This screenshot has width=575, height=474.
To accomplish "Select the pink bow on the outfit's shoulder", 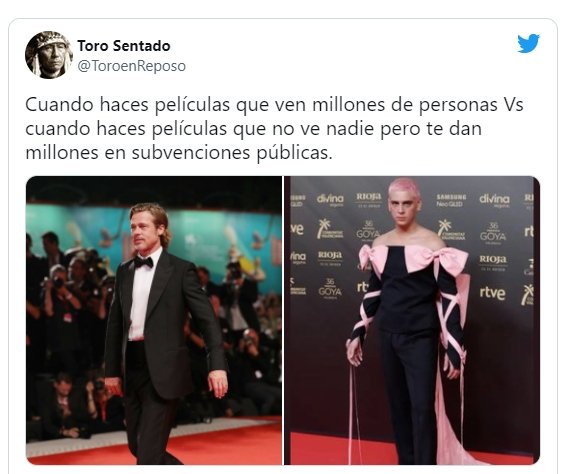I will [x=437, y=259].
